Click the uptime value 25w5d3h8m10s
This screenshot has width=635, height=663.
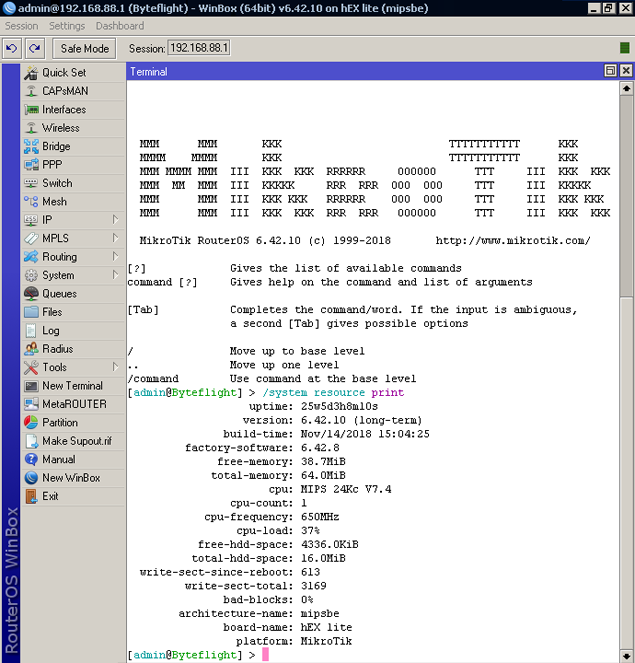coord(339,406)
